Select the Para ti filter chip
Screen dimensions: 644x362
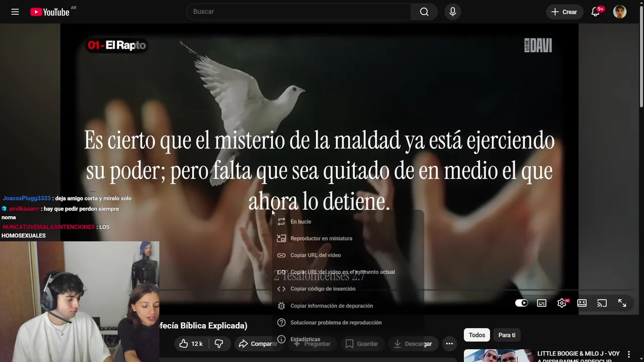pyautogui.click(x=507, y=335)
